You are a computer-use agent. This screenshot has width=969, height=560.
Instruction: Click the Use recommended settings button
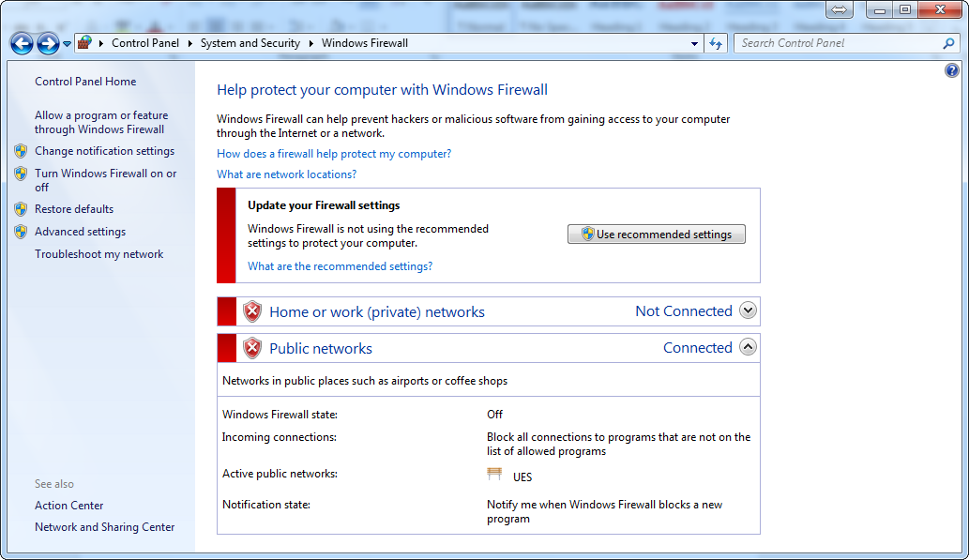click(x=657, y=235)
